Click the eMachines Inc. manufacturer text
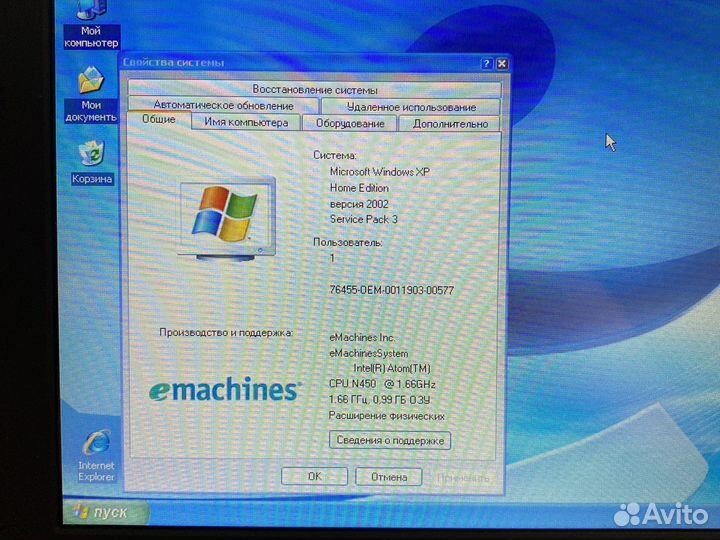The width and height of the screenshot is (720, 540). tap(362, 338)
